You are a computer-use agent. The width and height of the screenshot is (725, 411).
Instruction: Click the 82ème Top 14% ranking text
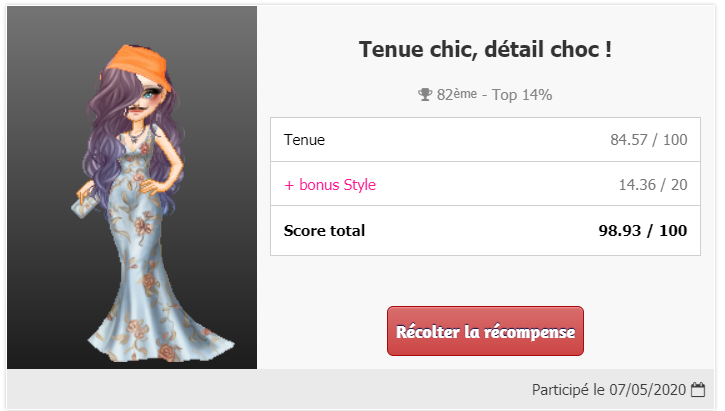pyautogui.click(x=494, y=95)
